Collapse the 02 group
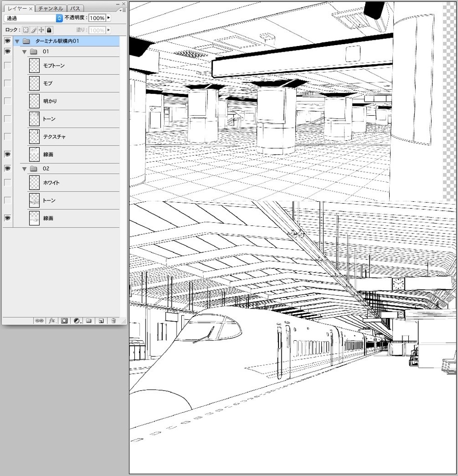Screen dimensions: 458x476 click(24, 168)
